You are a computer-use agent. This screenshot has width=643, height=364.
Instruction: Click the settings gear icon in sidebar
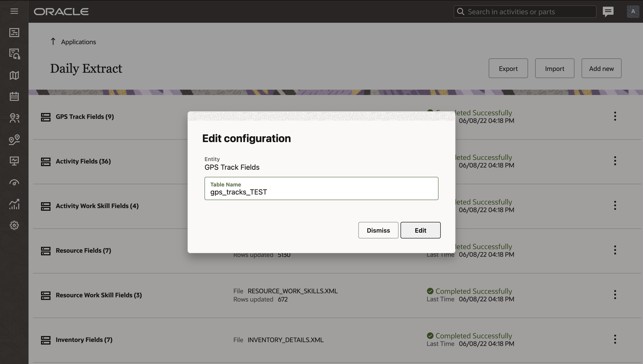(14, 225)
